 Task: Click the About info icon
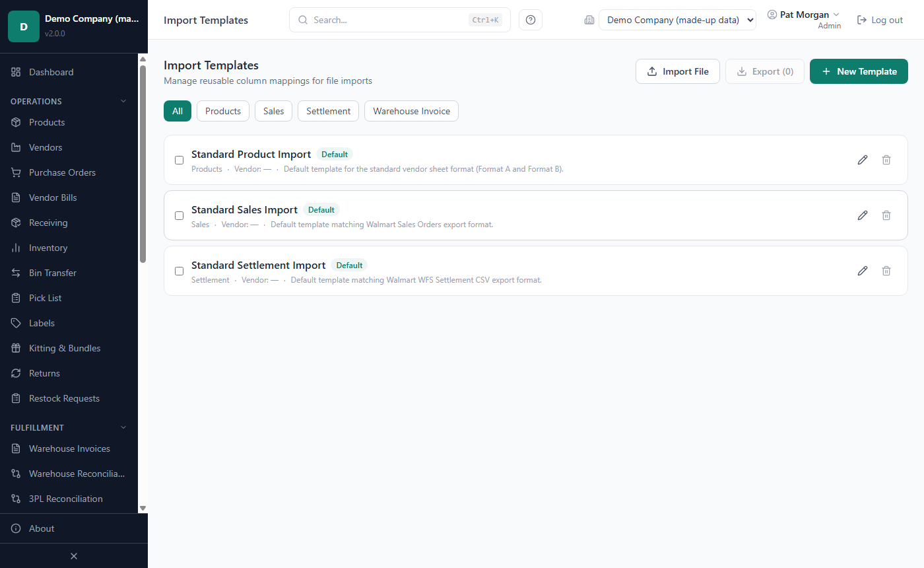[x=16, y=528]
